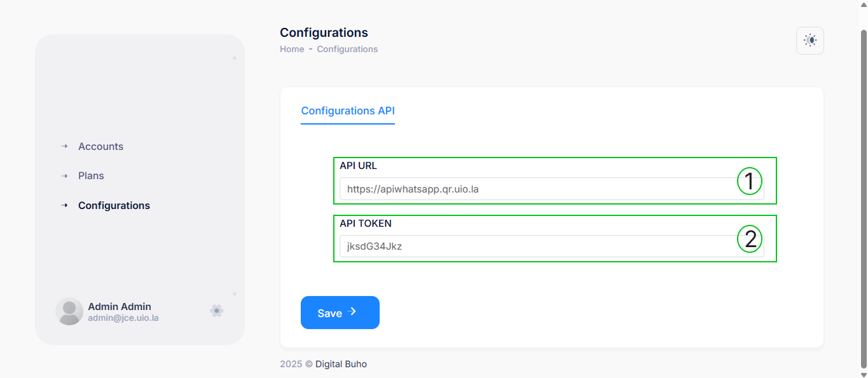Click the Admin Admin profile avatar
868x378 pixels.
(x=69, y=311)
